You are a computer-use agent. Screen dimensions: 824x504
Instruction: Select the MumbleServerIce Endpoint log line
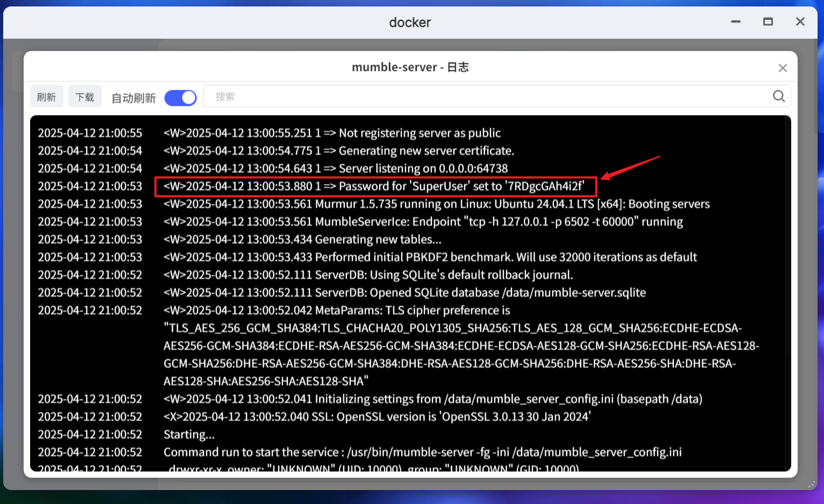click(423, 221)
